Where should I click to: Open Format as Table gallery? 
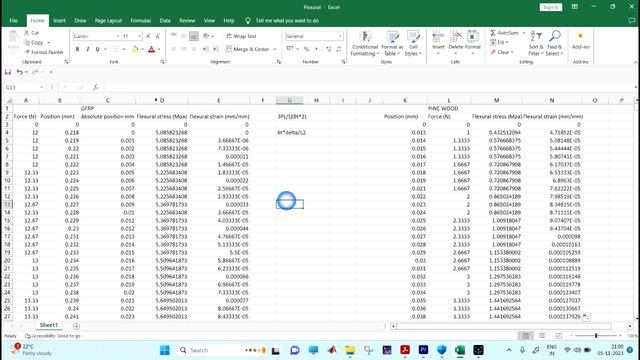click(x=392, y=43)
